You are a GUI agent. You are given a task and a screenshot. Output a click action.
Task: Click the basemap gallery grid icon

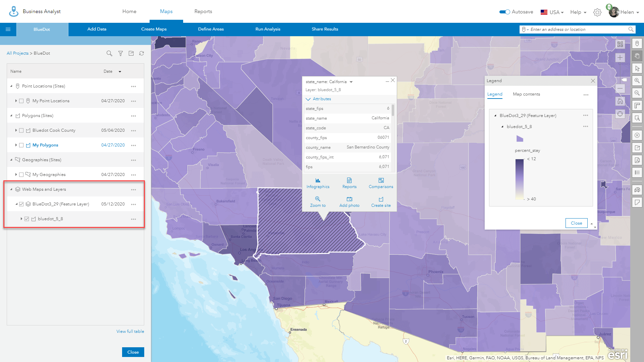point(620,44)
